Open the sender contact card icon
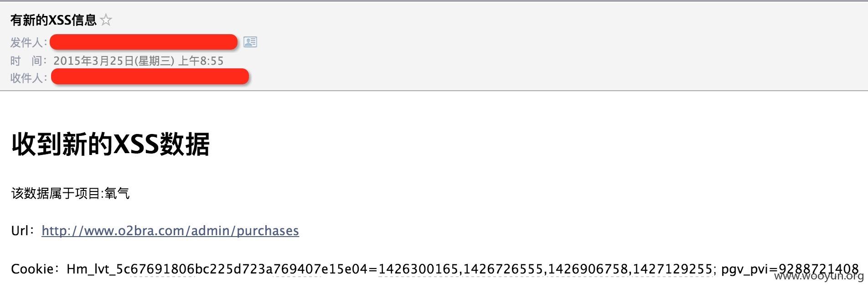 point(250,42)
